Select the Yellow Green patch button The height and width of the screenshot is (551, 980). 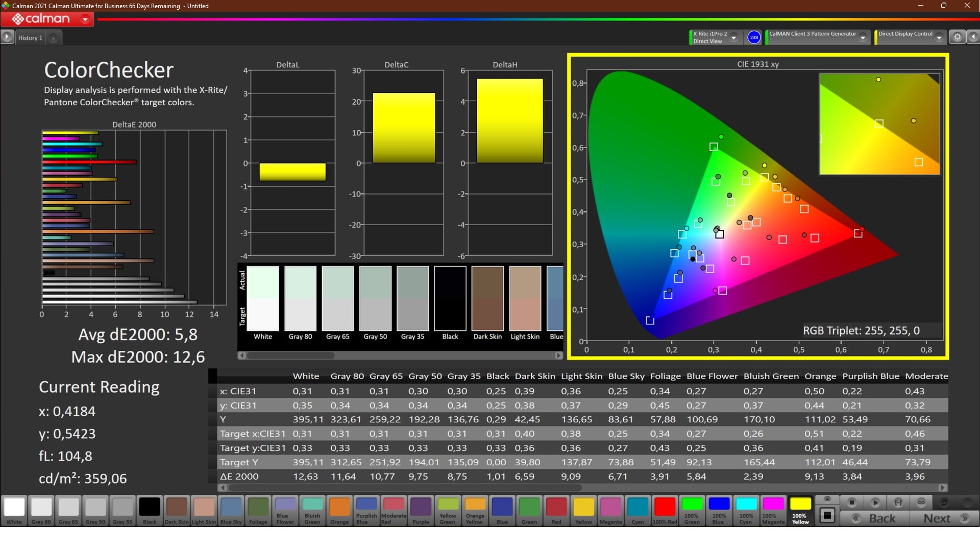click(x=448, y=510)
